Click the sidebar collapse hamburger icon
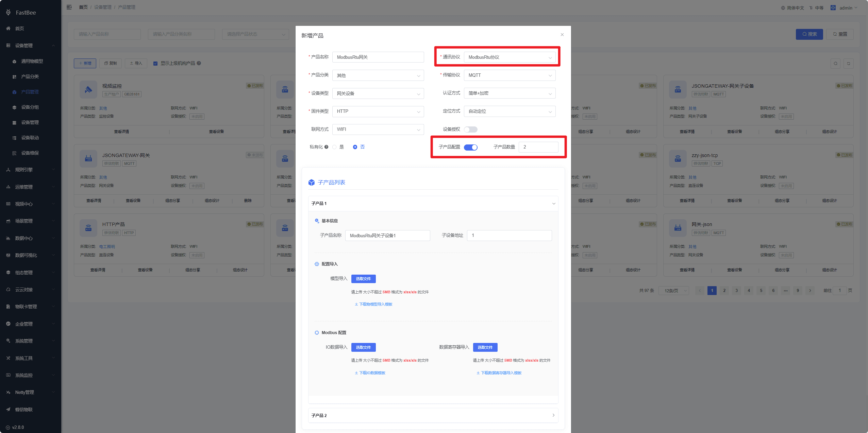The height and width of the screenshot is (433, 868). [x=69, y=7]
